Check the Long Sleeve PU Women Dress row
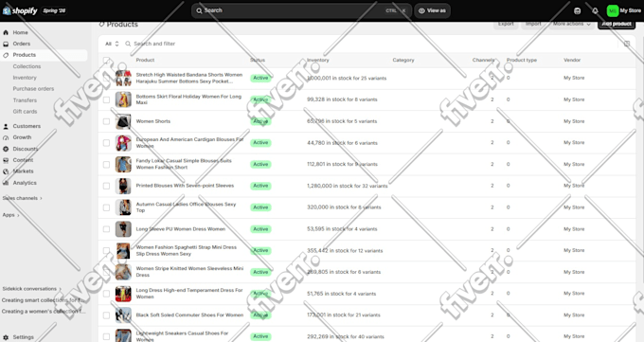The width and height of the screenshot is (644, 342). (106, 229)
